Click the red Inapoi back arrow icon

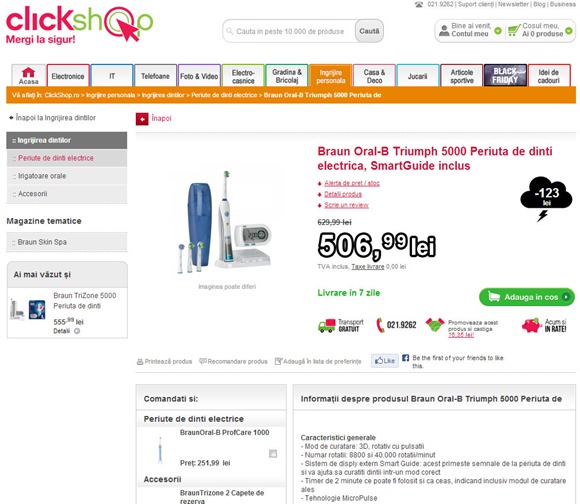[x=142, y=119]
